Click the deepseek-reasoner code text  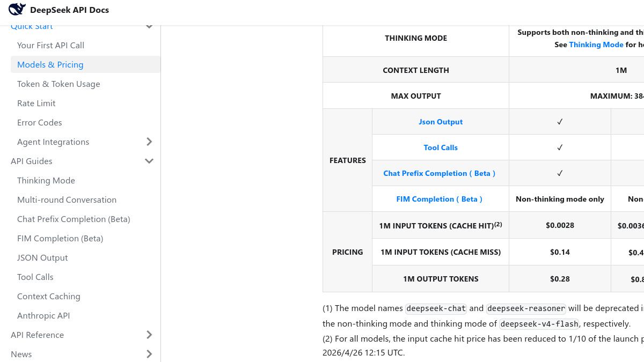[x=526, y=308]
